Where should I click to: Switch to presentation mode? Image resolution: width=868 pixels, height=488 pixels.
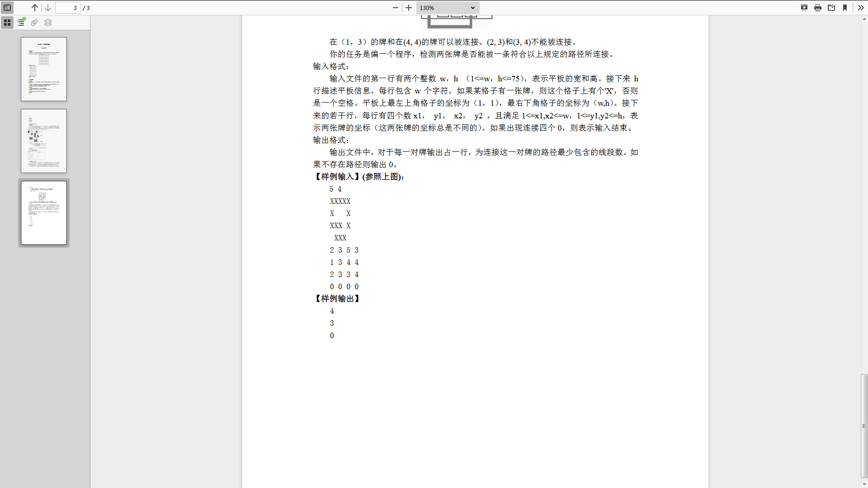point(804,8)
